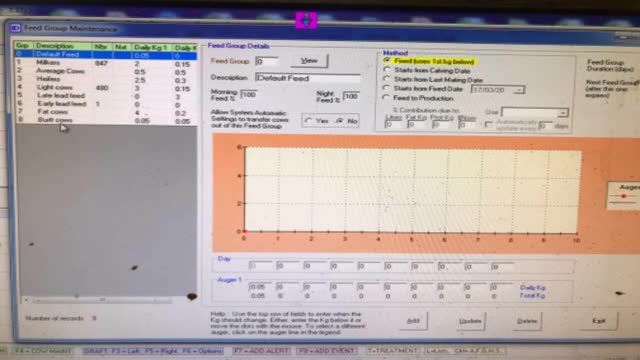Click the Litres contribution field
Viewport: 640px width, 360px height.
point(393,125)
